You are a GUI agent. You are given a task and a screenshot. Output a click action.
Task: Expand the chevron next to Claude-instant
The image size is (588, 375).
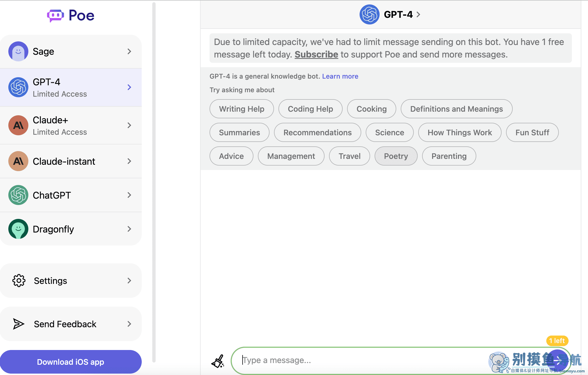(129, 161)
